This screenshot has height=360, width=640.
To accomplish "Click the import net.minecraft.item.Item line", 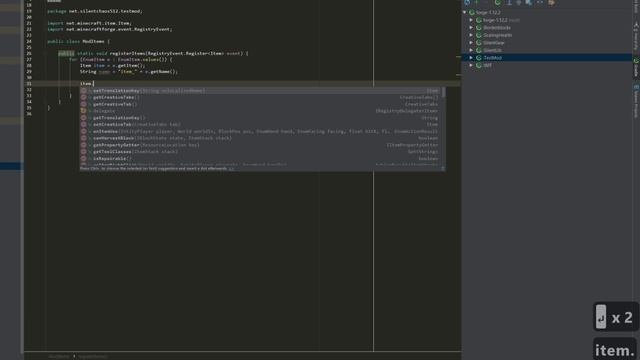I will 89,23.
